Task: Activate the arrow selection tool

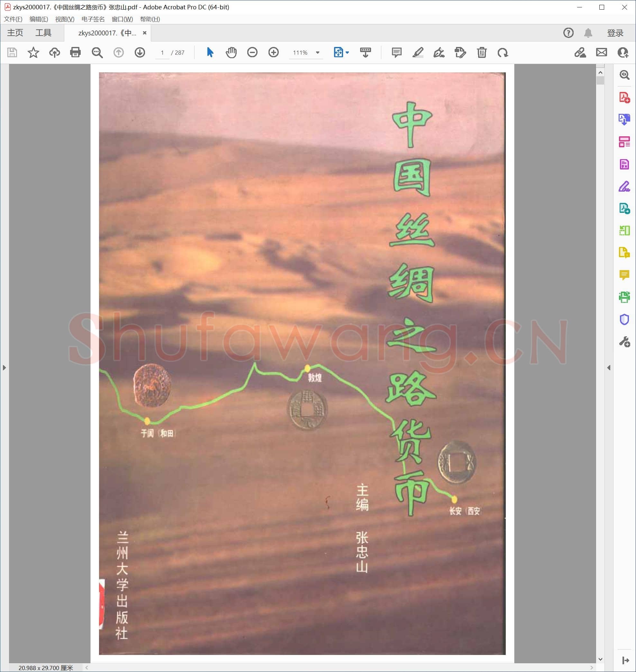Action: pos(210,52)
